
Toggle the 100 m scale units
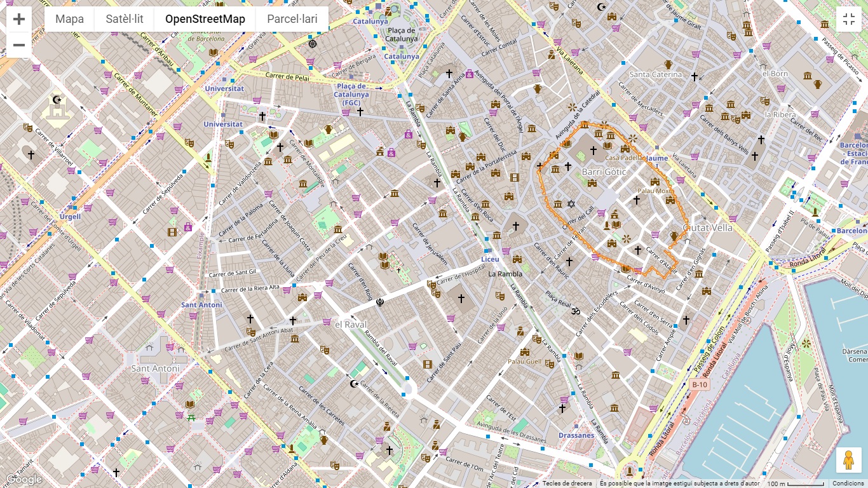794,484
